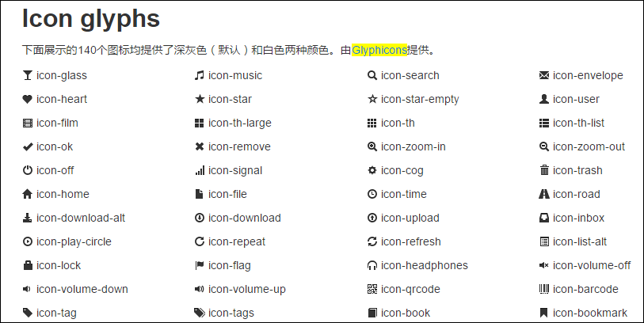The width and height of the screenshot is (644, 323).
Task: Click the clock time icon
Action: (x=372, y=194)
